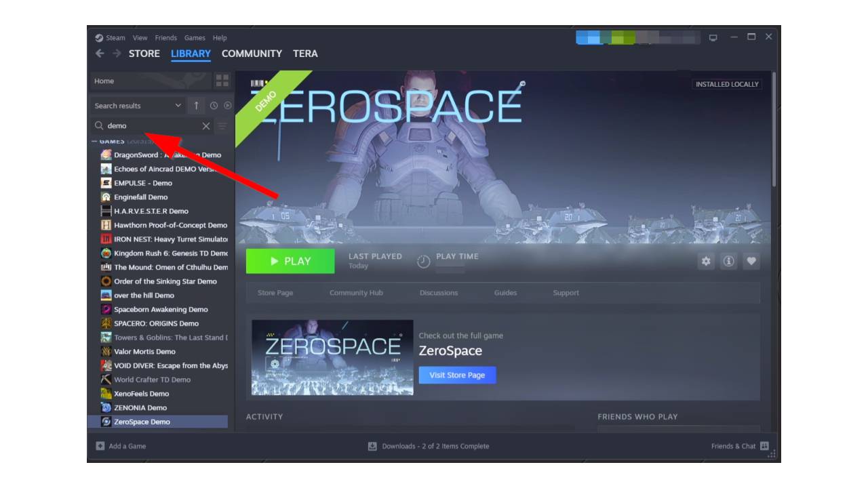This screenshot has width=868, height=488.
Task: Click the Kingdom Rush 6 game icon
Action: (x=106, y=253)
